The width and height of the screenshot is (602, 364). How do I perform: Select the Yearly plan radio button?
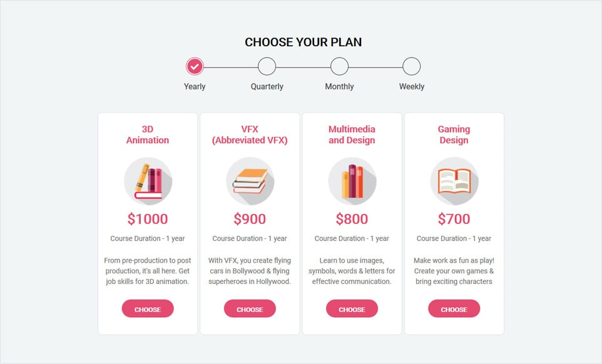click(195, 66)
